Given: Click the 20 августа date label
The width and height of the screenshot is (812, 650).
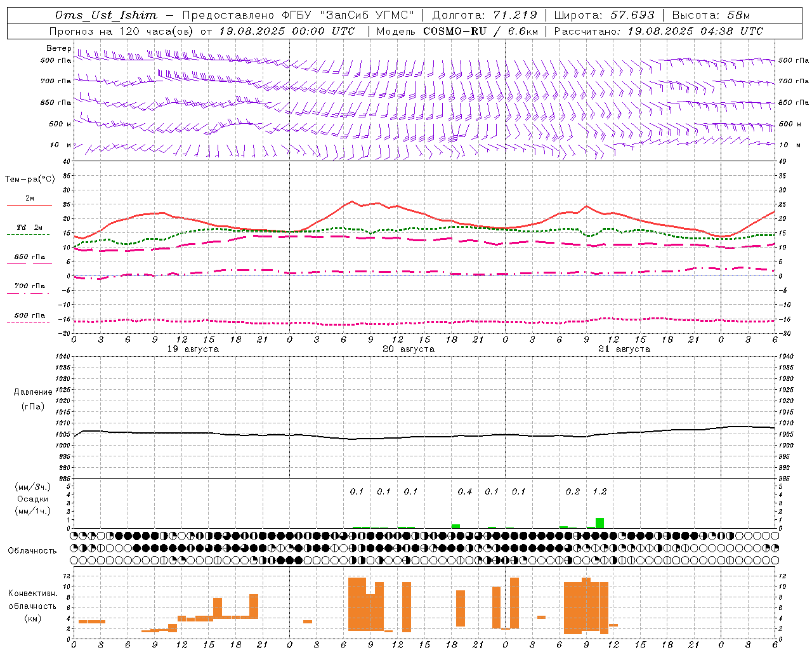Looking at the screenshot, I should 409,349.
